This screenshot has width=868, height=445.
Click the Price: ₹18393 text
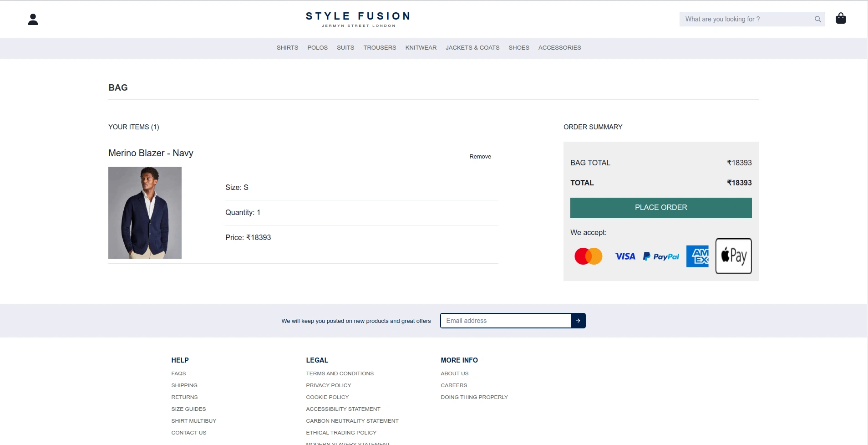click(x=248, y=238)
